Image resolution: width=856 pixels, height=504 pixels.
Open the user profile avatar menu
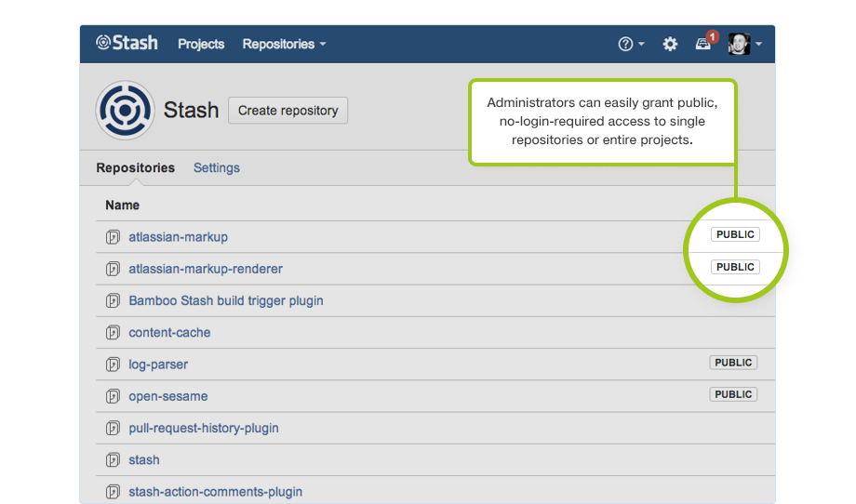743,44
